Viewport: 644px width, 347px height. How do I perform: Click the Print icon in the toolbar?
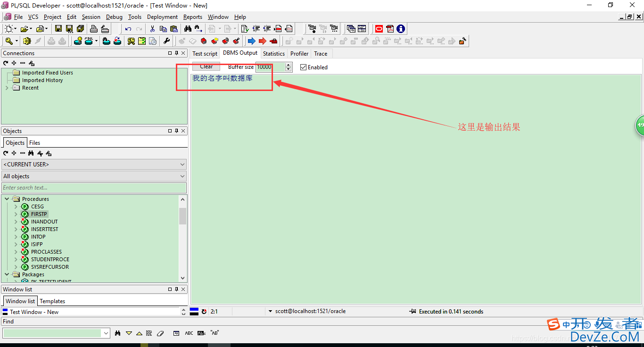coord(94,29)
